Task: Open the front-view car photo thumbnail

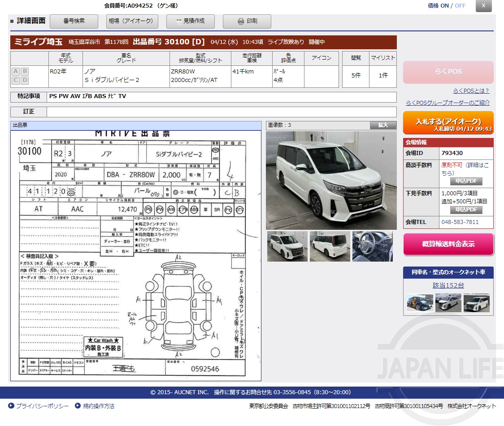Action: pyautogui.click(x=287, y=245)
